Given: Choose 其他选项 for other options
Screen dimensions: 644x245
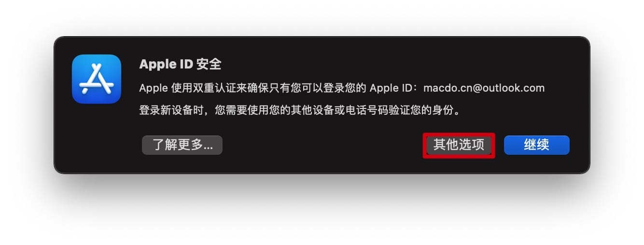Looking at the screenshot, I should [459, 145].
